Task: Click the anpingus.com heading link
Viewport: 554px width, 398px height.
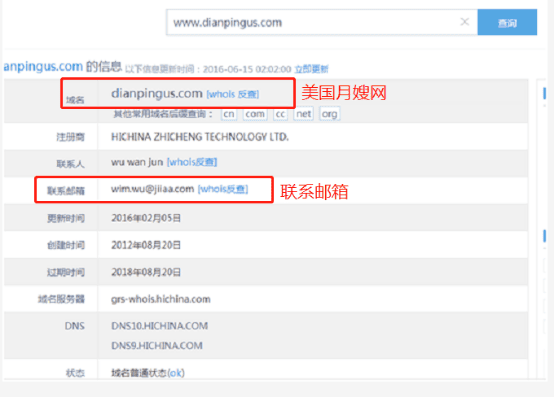Action: (43, 66)
